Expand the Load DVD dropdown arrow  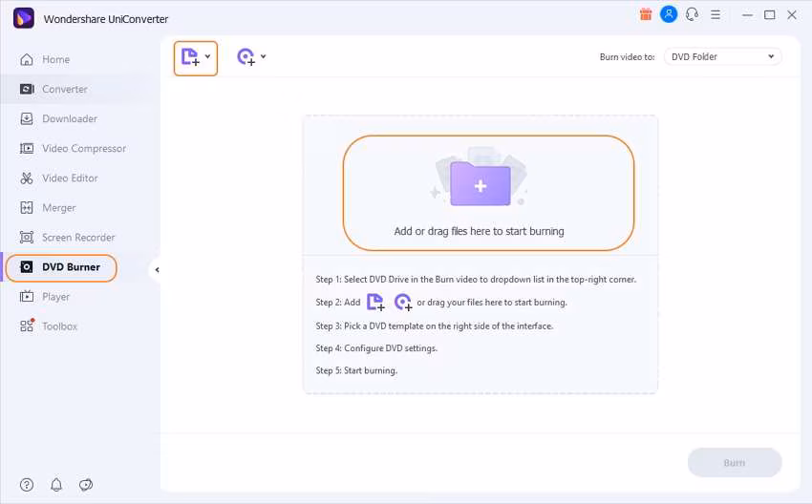[263, 56]
